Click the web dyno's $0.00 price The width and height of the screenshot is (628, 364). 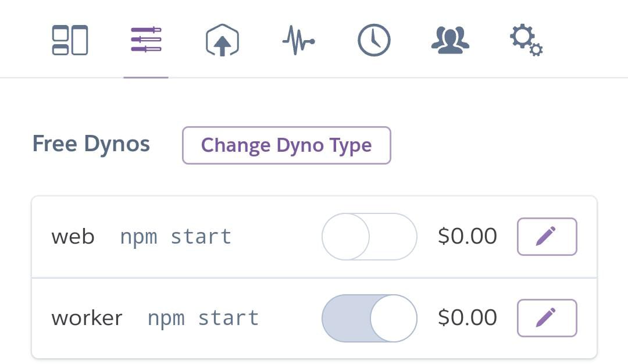coord(468,237)
